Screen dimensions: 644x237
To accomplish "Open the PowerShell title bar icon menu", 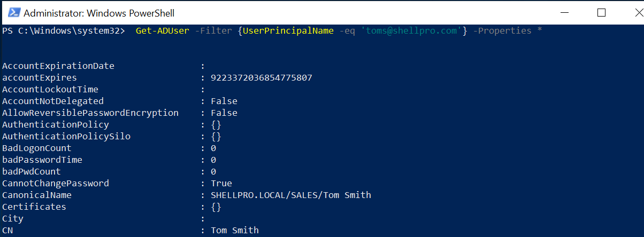I will click(12, 13).
